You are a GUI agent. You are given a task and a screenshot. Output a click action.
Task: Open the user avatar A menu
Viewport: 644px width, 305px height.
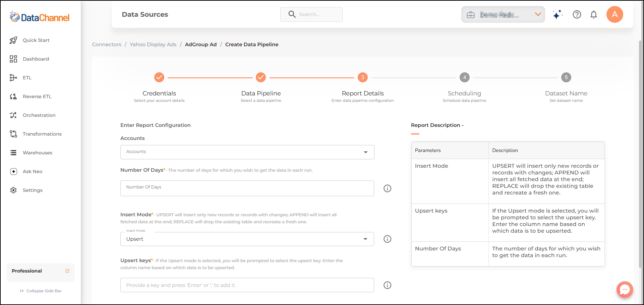[x=615, y=14]
